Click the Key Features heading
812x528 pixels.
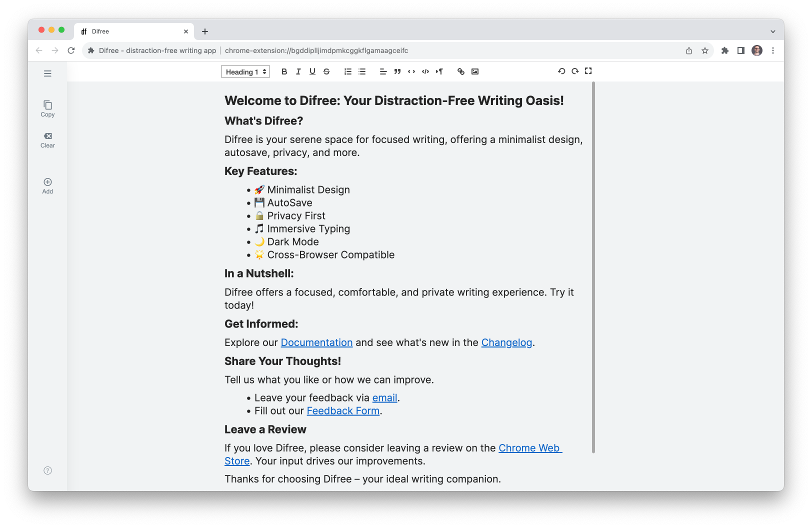[261, 171]
